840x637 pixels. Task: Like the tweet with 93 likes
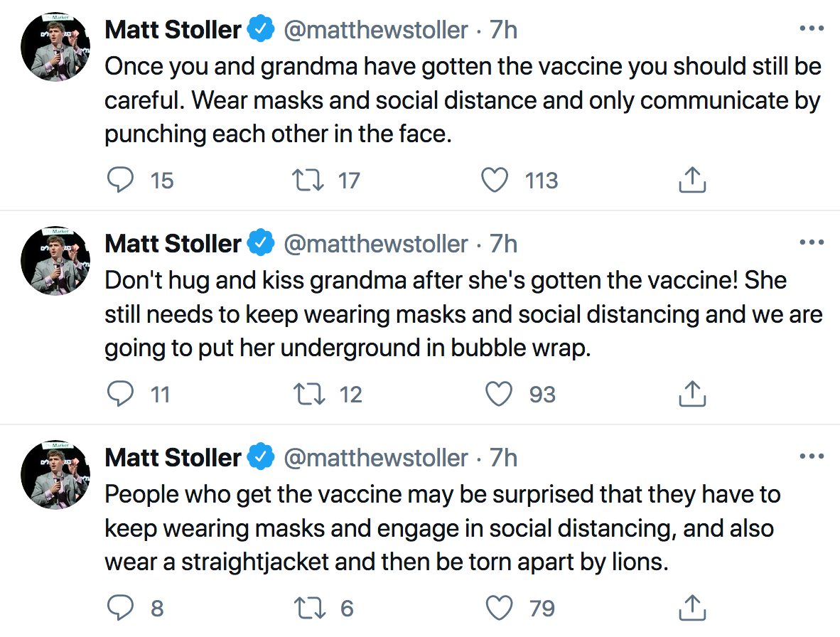click(x=497, y=394)
